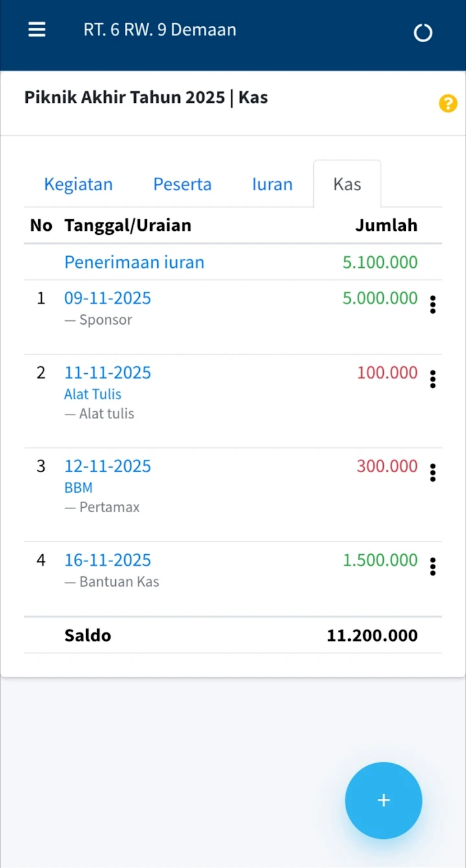Open the 16-11-2025 transaction
Screen dimensions: 466x868
coord(107,560)
